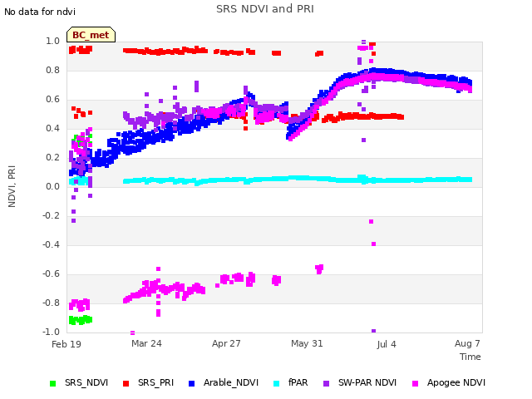
Task: Click the 0.8 y-axis tick label
Action: pyautogui.click(x=52, y=70)
